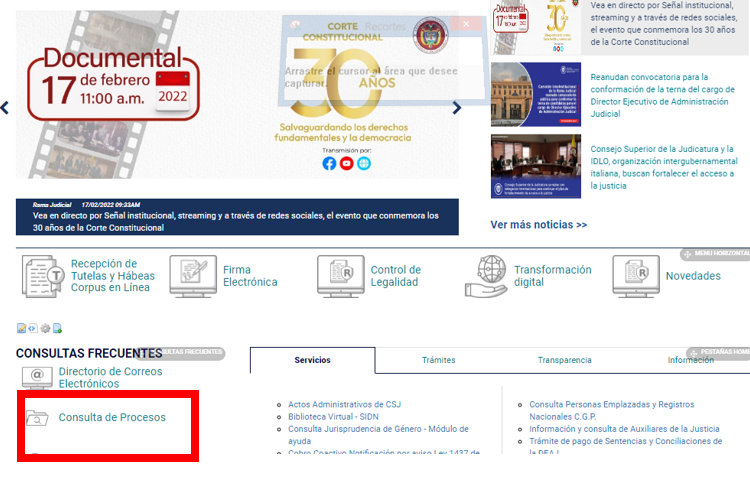Open the web globe transmission icon
Screen dimensions: 750x479
pyautogui.click(x=364, y=164)
